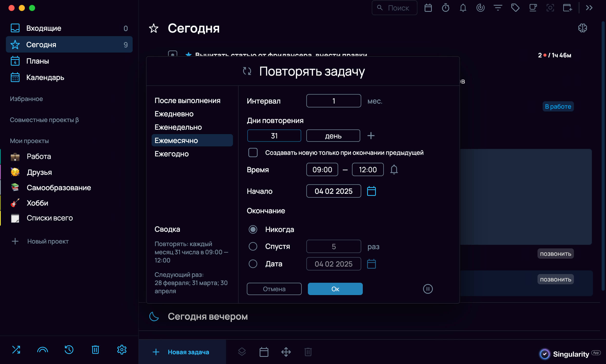
Task: Select the Спустя radio button
Action: 253,246
